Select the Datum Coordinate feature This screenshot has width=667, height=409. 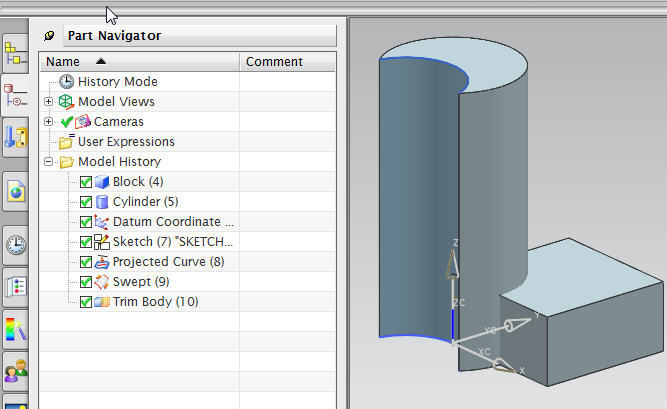coord(173,222)
